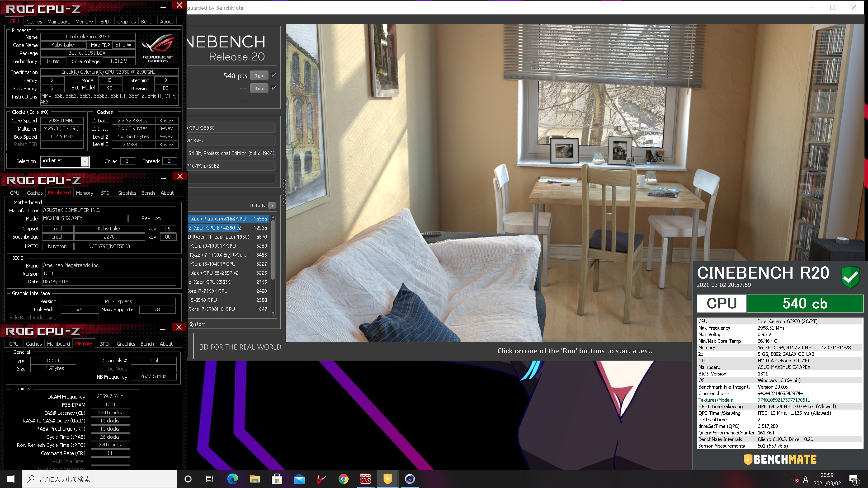Run the Cinebench CPU multi-core test
This screenshot has height=488, width=868.
259,76
